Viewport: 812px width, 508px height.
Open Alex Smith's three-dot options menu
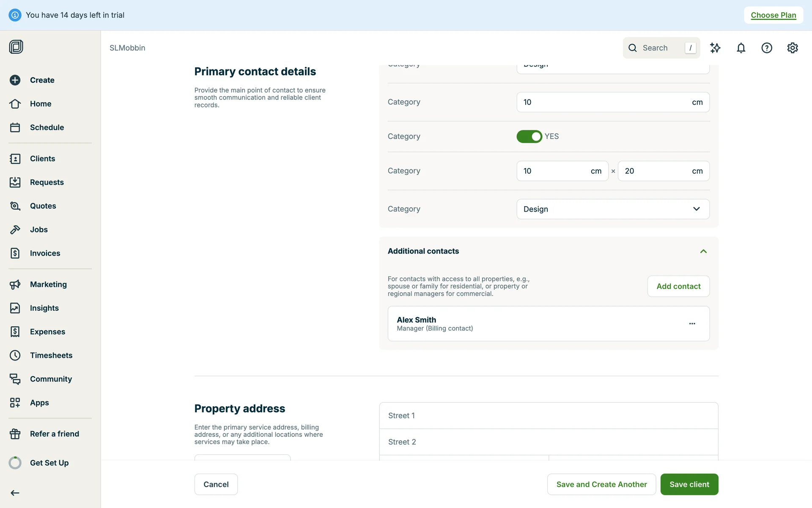pyautogui.click(x=692, y=323)
